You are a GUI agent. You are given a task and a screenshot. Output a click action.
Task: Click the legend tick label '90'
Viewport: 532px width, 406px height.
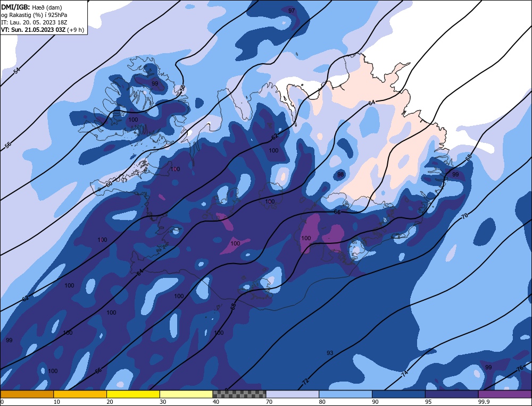click(x=375, y=402)
